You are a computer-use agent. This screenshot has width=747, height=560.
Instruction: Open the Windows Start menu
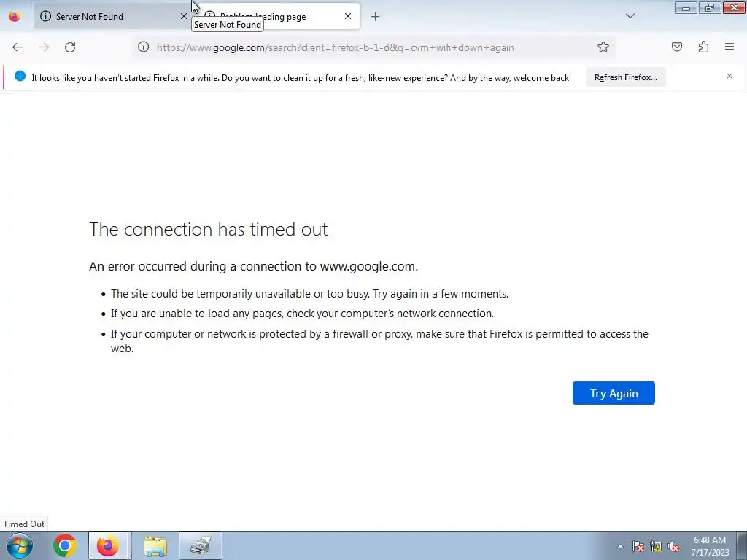[x=20, y=545]
